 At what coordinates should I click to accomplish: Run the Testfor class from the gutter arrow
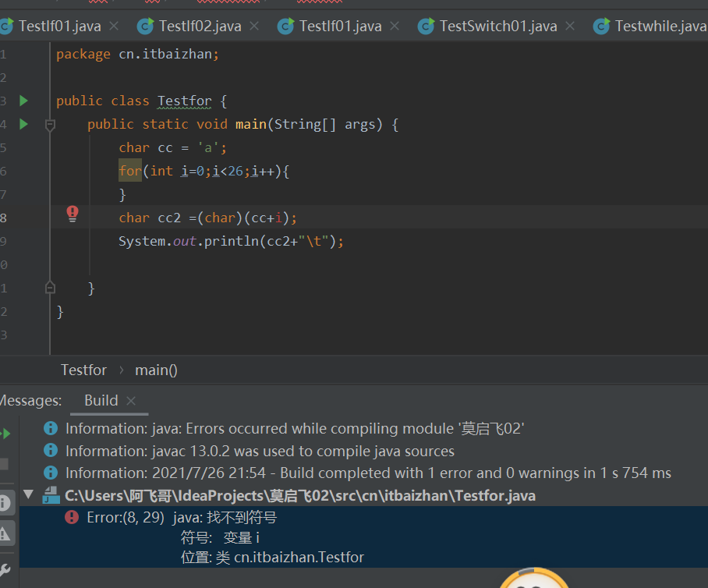[x=24, y=101]
